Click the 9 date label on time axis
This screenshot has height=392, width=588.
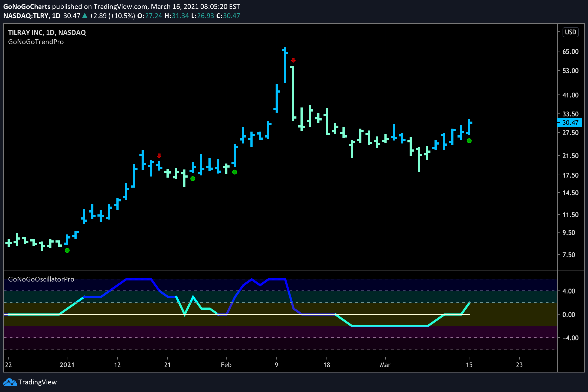click(276, 365)
